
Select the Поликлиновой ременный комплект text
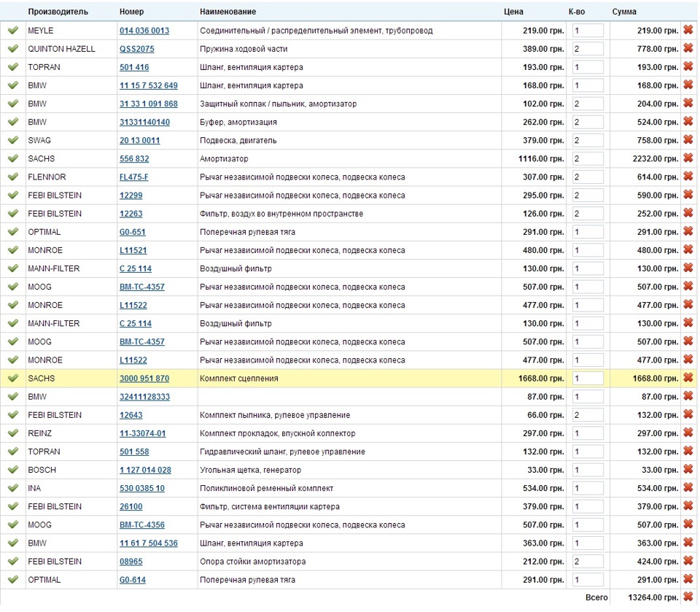[267, 488]
